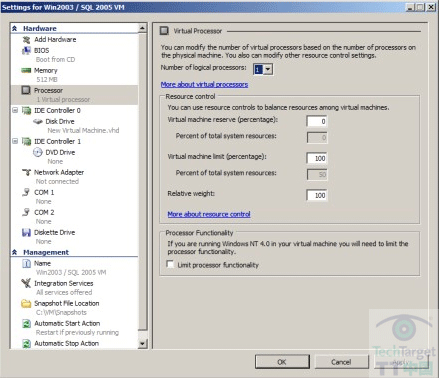Select the DVD Drive icon
Image resolution: width=439 pixels, height=378 pixels.
tap(37, 152)
